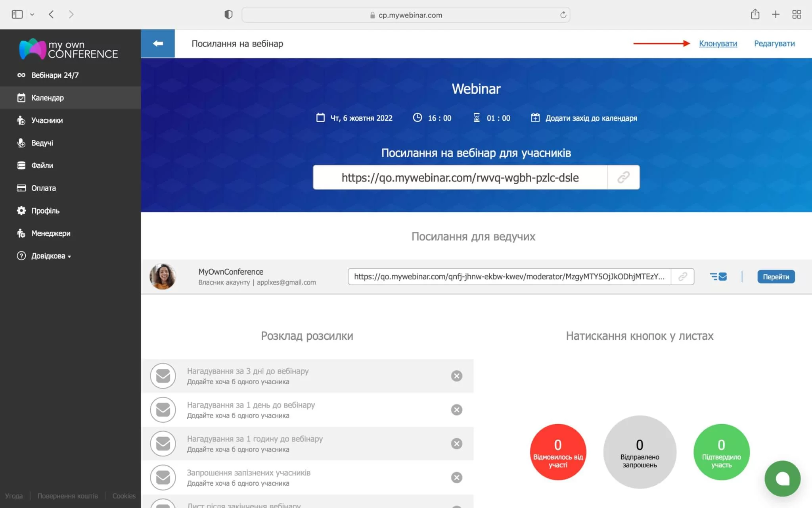Open the Менеджери section in the sidebar

pos(50,233)
